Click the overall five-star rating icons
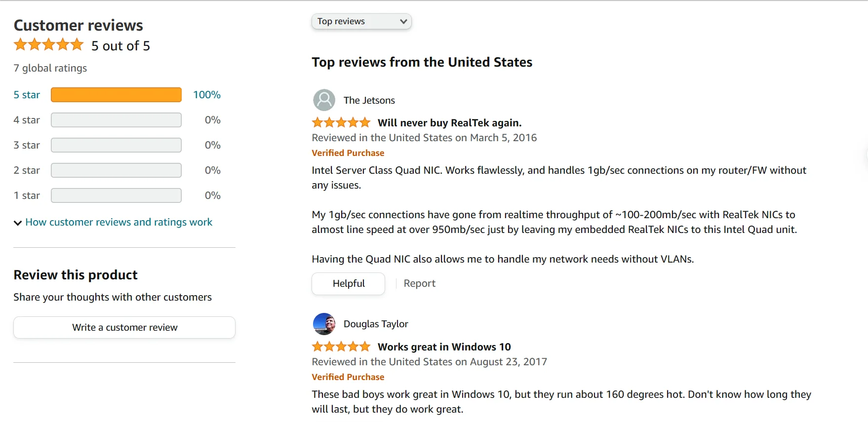This screenshot has height=422, width=868. (x=48, y=45)
